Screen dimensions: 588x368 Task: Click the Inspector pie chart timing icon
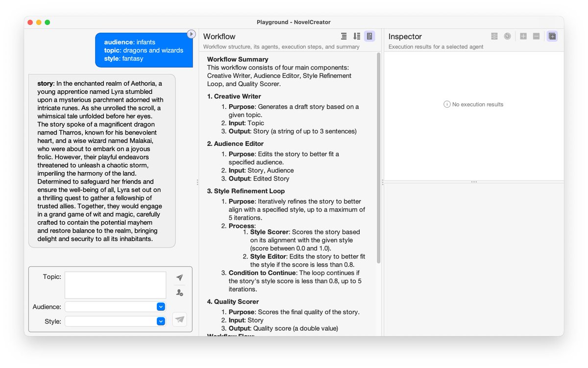point(507,36)
